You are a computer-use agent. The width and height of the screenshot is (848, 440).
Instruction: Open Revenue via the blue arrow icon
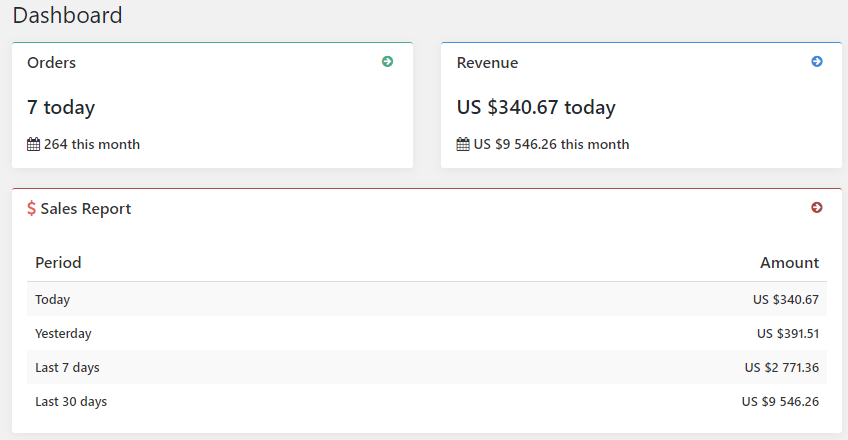coord(817,62)
